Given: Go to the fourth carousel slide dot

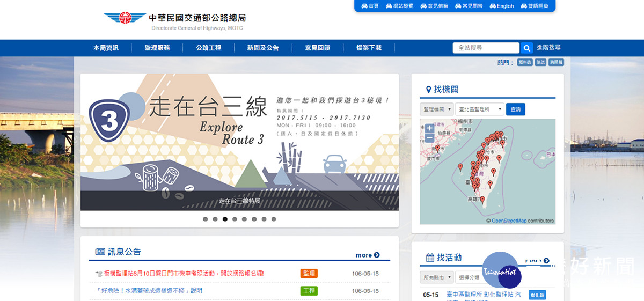Looking at the screenshot, I should click(235, 219).
